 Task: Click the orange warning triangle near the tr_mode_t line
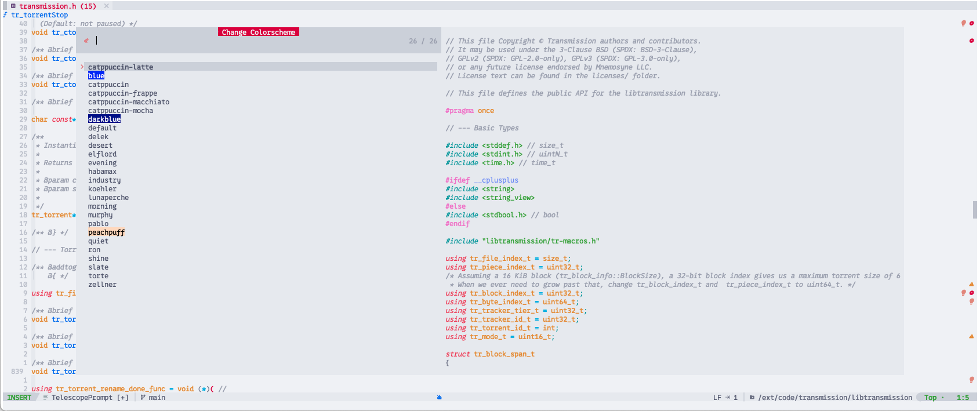tap(971, 336)
